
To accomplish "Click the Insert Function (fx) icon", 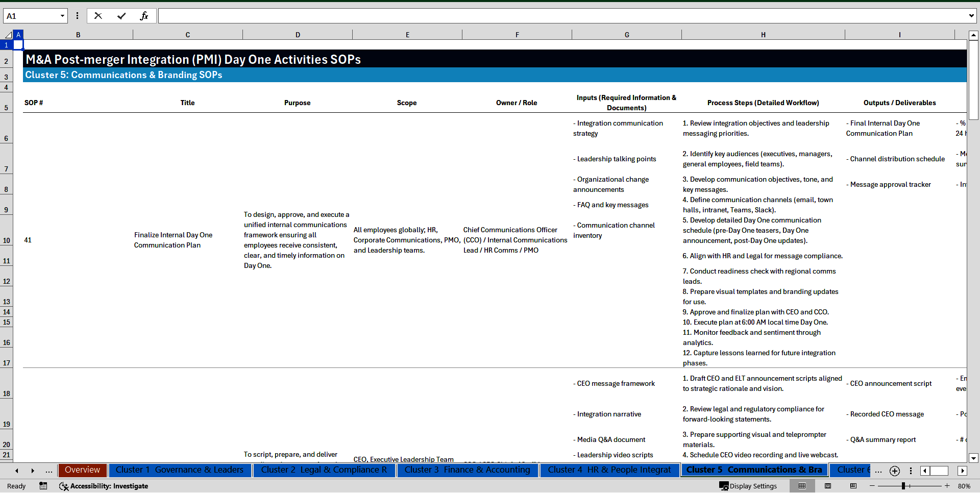I will click(144, 15).
